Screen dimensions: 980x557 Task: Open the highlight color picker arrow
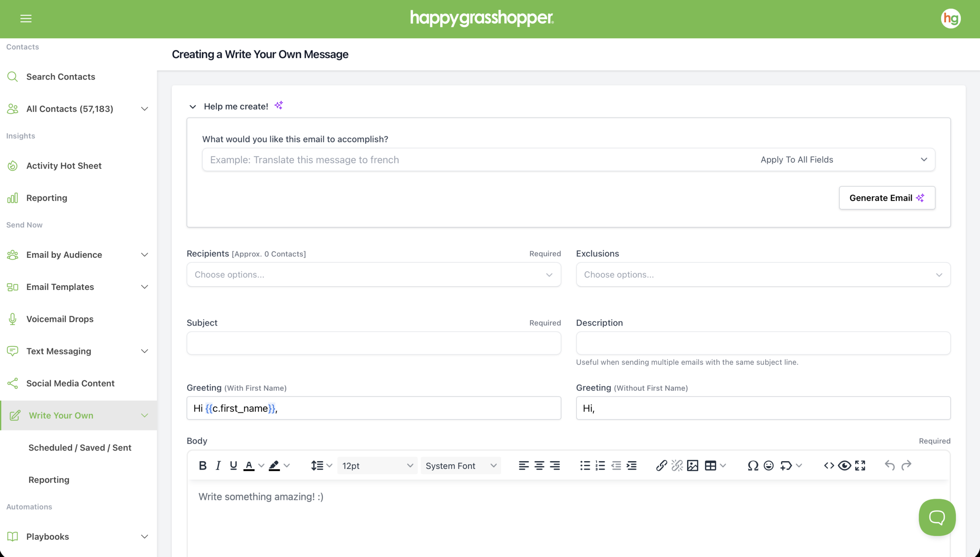(x=287, y=465)
